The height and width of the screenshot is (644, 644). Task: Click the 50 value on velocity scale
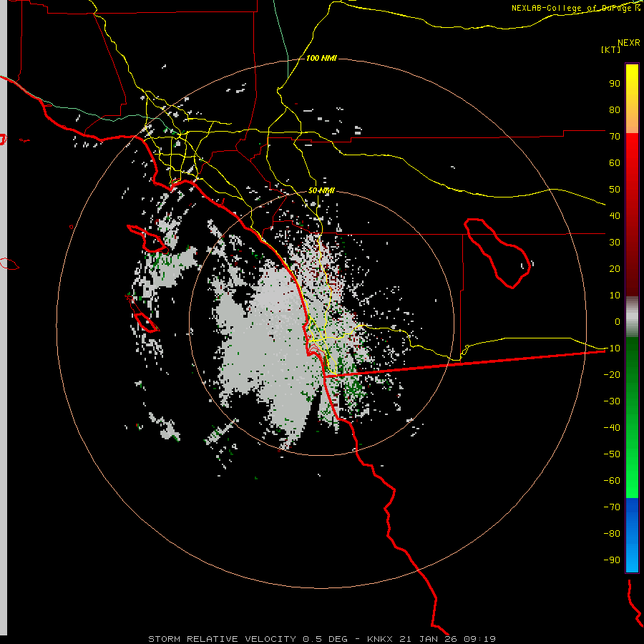615,190
